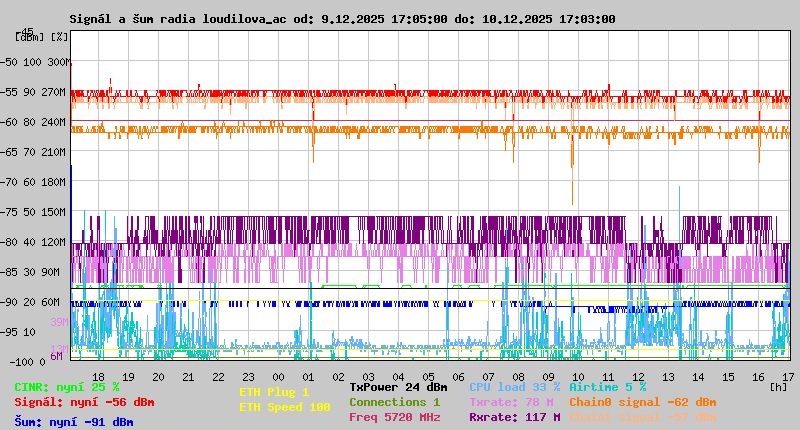
Task: Select the Signál legend entry in red
Action: 84,402
